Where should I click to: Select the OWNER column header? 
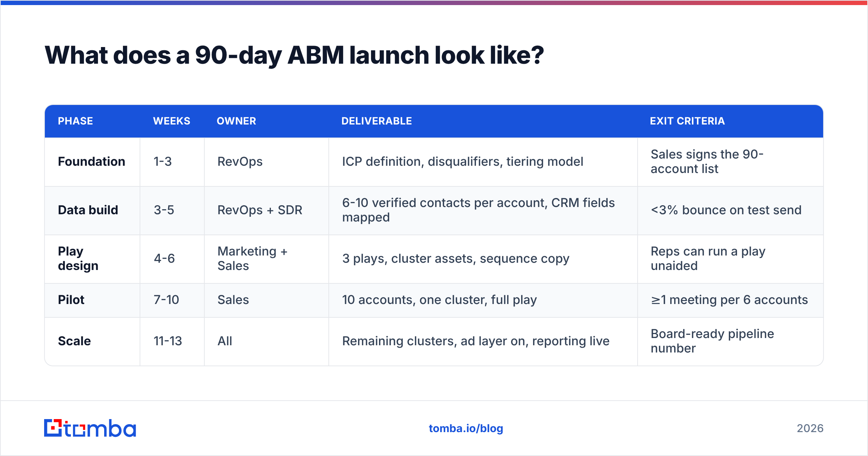click(237, 121)
